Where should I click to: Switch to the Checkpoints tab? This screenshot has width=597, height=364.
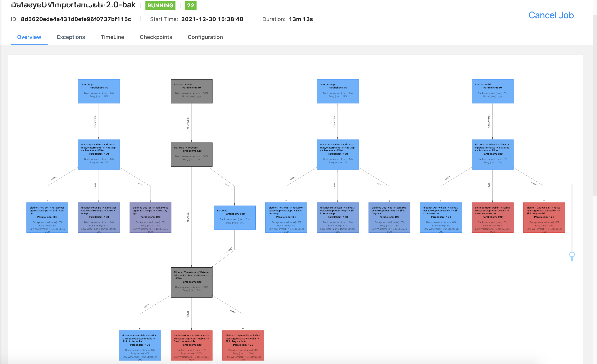point(156,37)
